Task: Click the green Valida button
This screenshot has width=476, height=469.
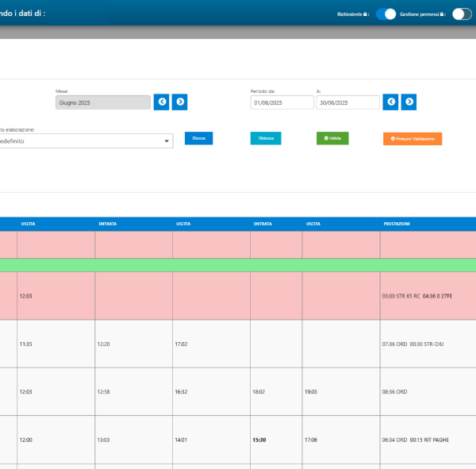Action: (332, 138)
